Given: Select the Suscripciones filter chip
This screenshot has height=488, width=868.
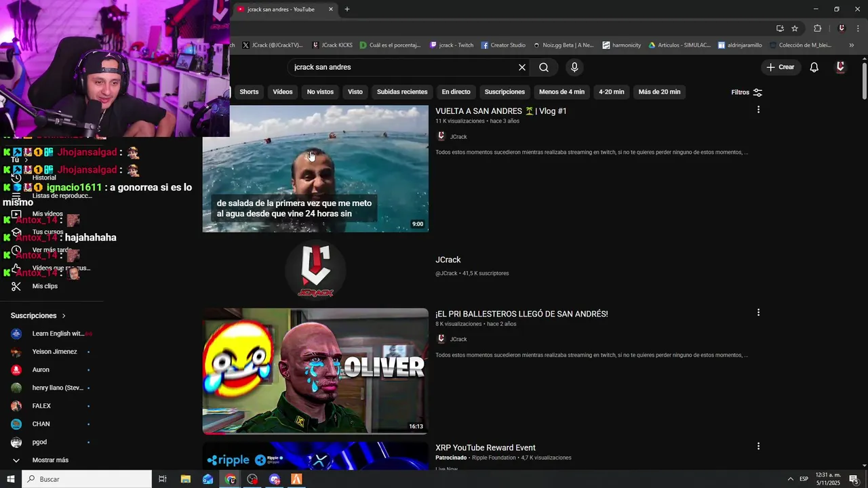Looking at the screenshot, I should click(505, 92).
